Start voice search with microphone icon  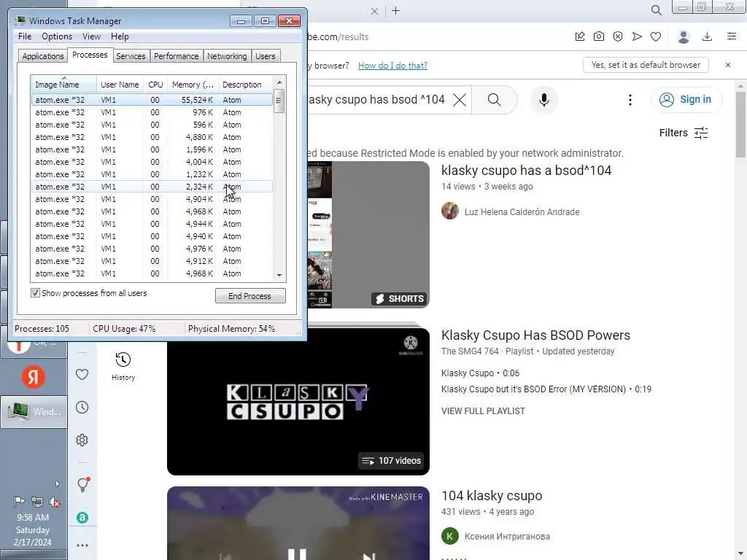pyautogui.click(x=544, y=100)
